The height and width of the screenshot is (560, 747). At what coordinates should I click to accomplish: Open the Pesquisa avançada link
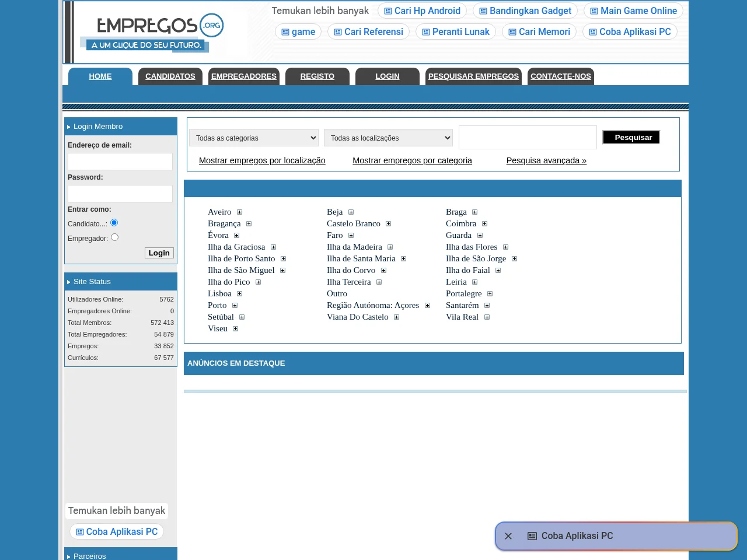pos(546,160)
